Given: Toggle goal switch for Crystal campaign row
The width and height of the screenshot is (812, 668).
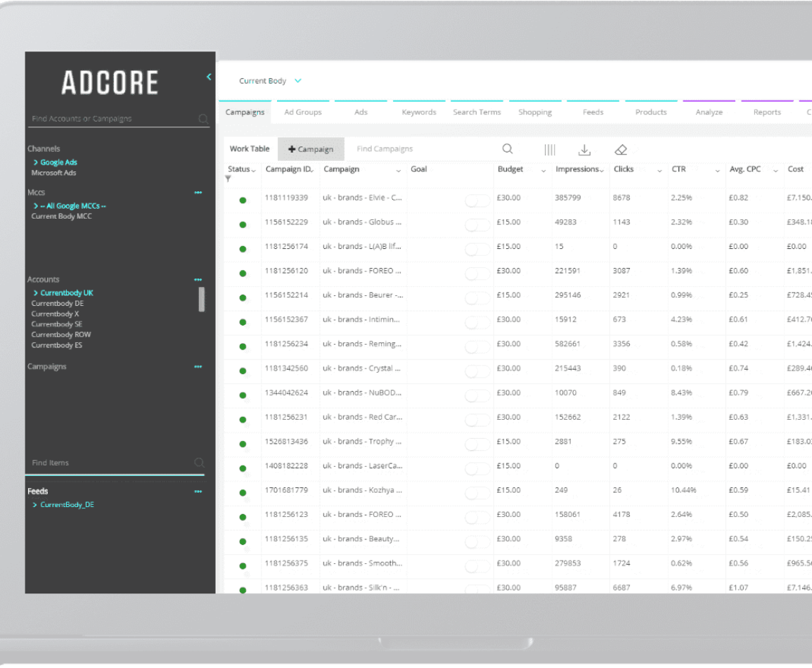Looking at the screenshot, I should click(477, 371).
